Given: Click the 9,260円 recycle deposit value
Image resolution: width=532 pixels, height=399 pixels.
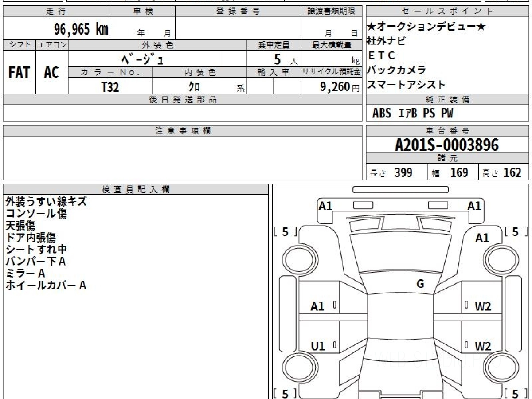Looking at the screenshot, I should 340,86.
